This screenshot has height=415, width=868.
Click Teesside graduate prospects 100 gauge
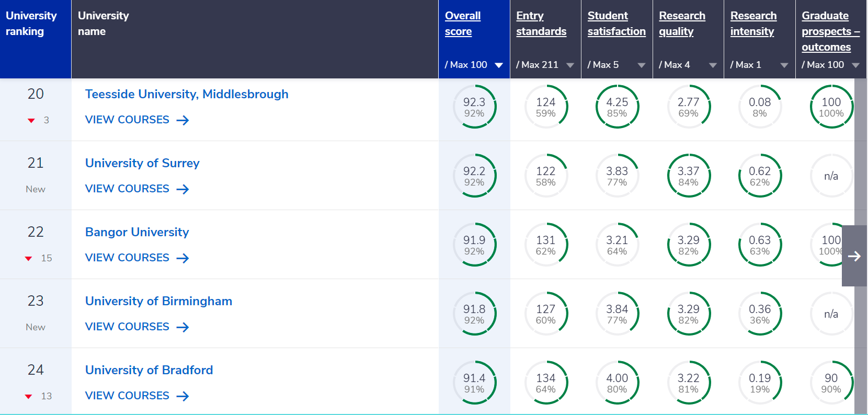(831, 107)
